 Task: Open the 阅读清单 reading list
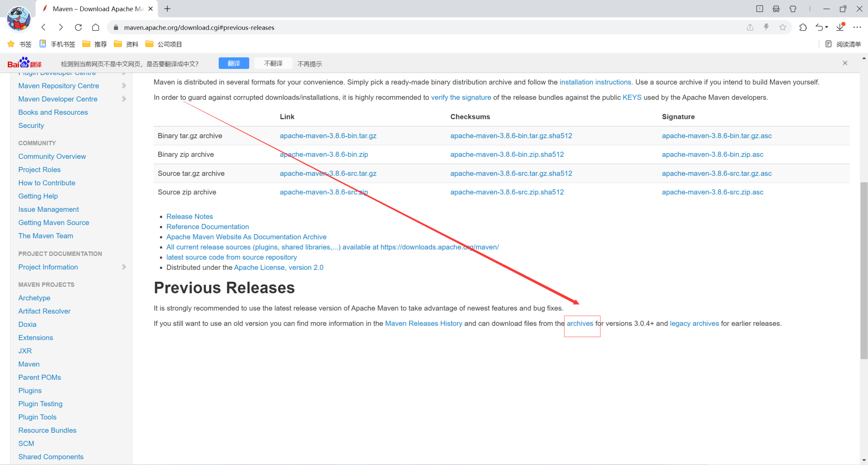[x=843, y=44]
